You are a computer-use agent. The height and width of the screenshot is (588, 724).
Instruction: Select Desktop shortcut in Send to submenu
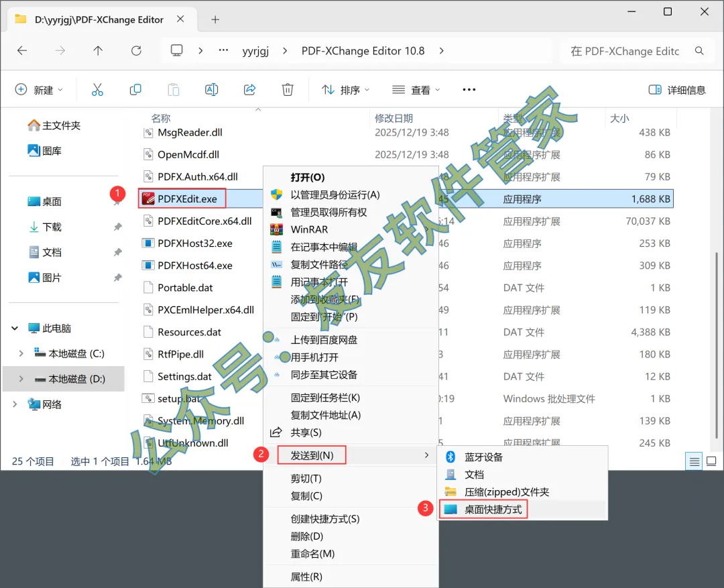522,510
